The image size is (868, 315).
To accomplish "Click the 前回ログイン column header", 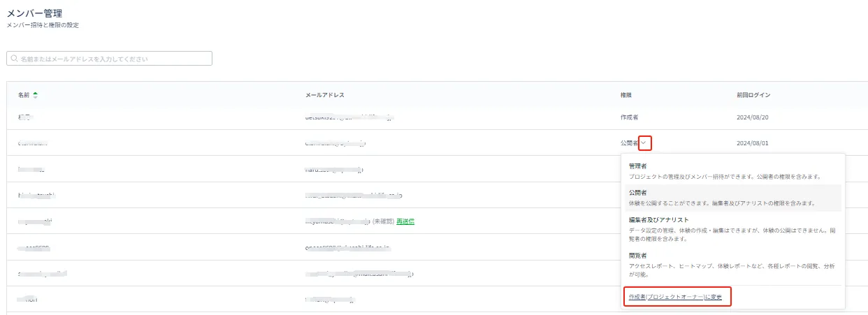I will [753, 95].
